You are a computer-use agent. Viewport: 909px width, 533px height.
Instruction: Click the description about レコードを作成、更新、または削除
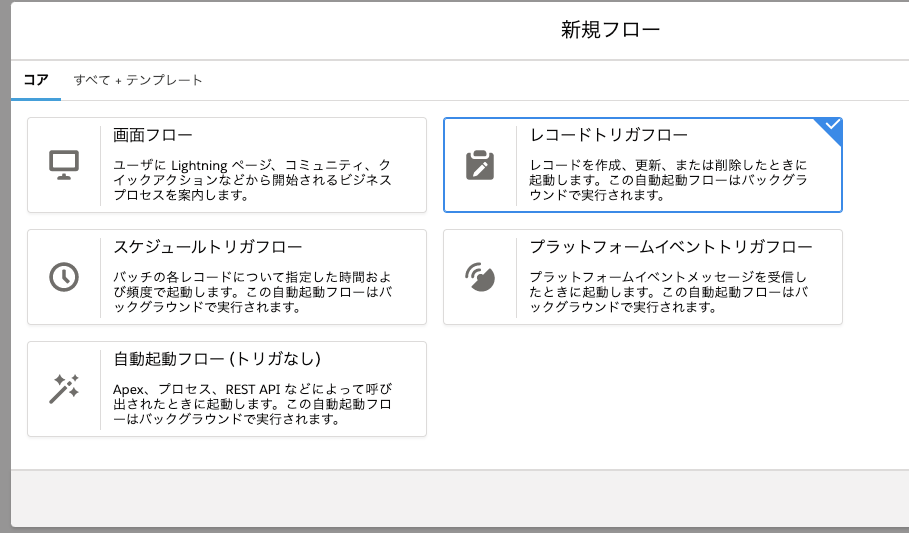point(668,180)
